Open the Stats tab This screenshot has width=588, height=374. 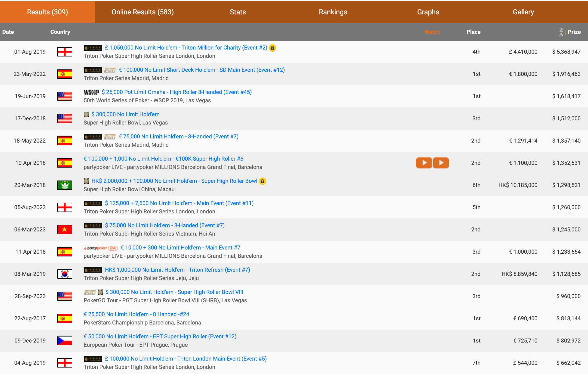click(238, 12)
